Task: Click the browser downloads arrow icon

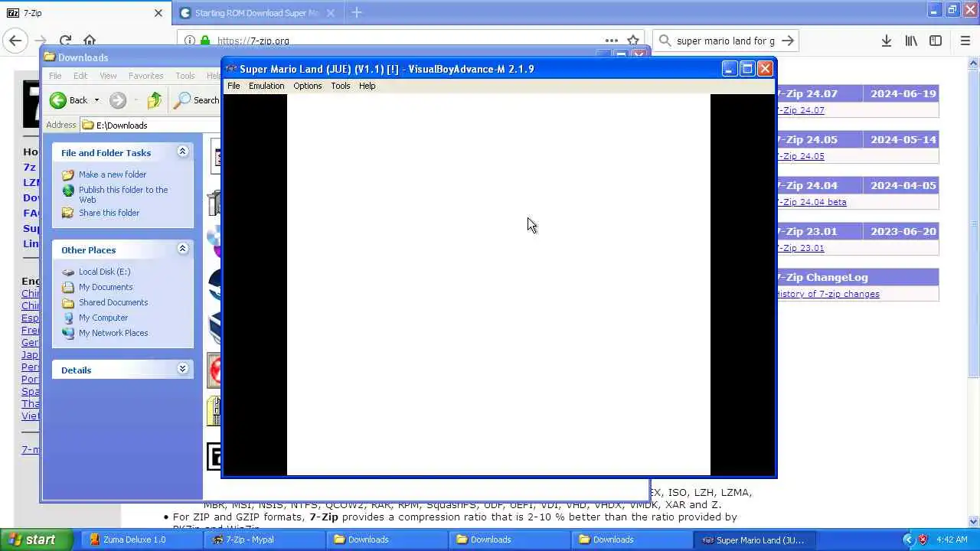Action: (x=886, y=41)
